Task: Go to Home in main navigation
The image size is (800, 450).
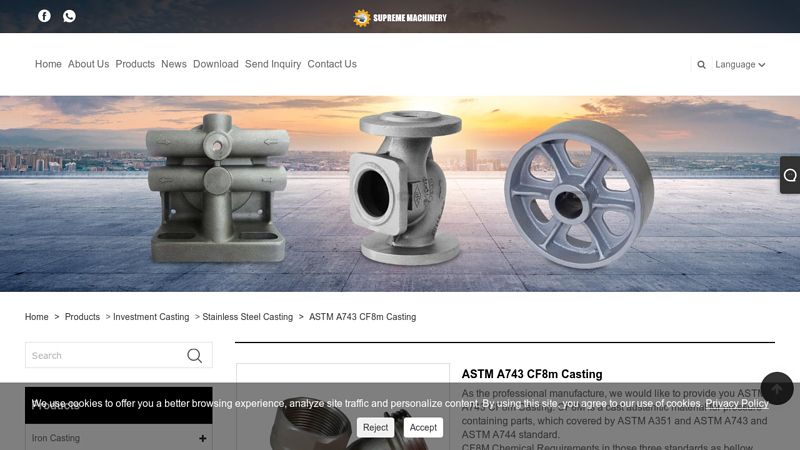Action: (x=48, y=64)
